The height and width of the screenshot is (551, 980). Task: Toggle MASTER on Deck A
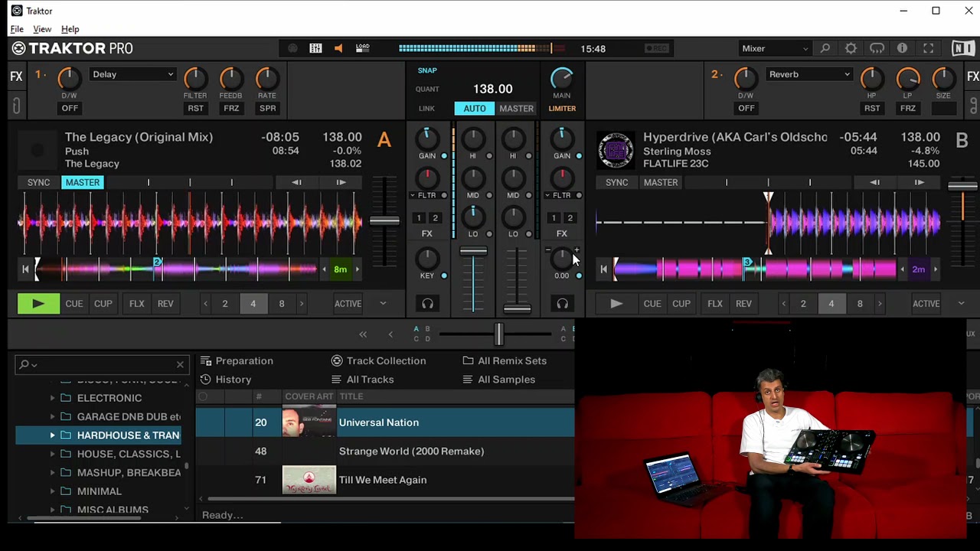click(83, 182)
